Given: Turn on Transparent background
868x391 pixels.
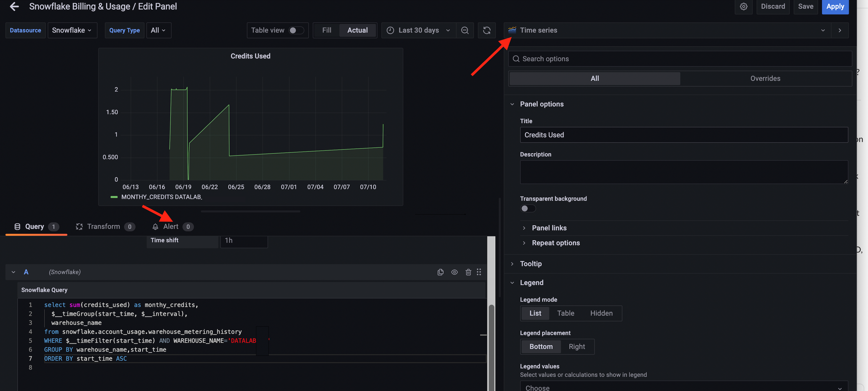Looking at the screenshot, I should (x=528, y=208).
